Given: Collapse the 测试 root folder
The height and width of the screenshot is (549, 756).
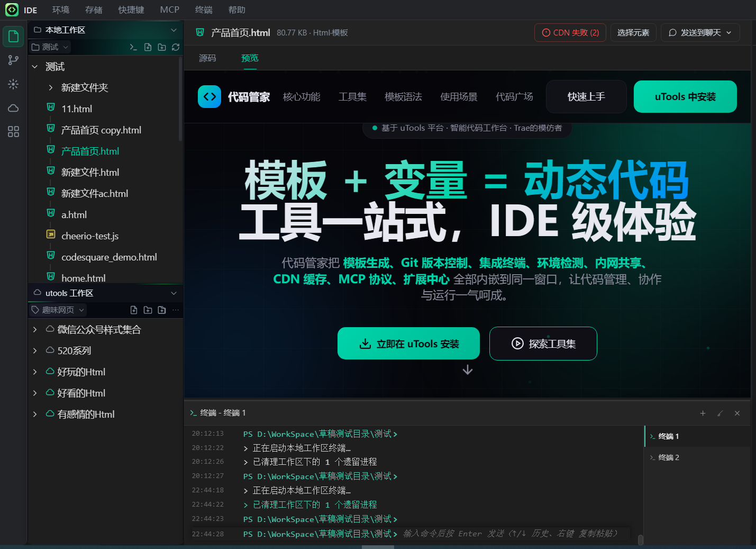Looking at the screenshot, I should click(35, 67).
